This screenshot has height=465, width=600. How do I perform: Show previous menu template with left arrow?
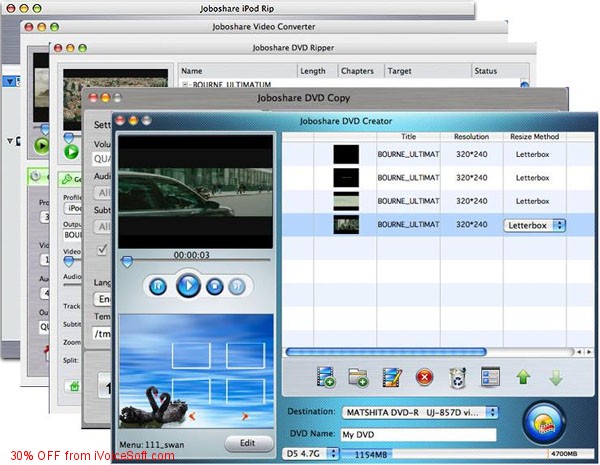[192, 416]
